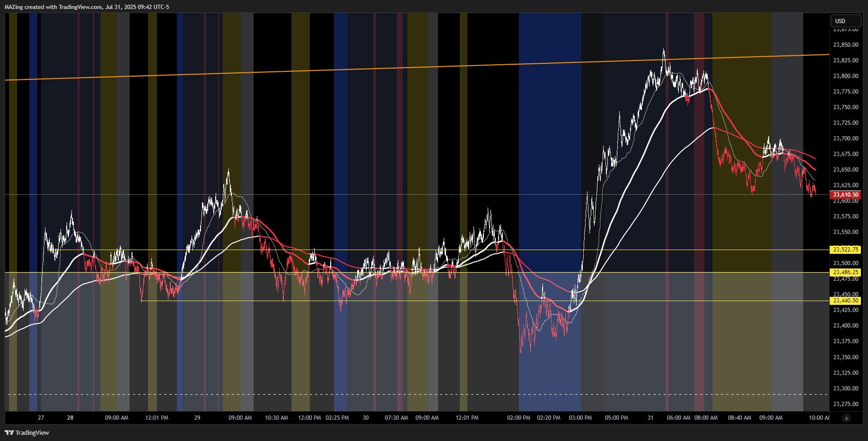Image resolution: width=868 pixels, height=441 pixels.
Task: Click the 23,700.00 price axis value
Action: click(x=846, y=138)
